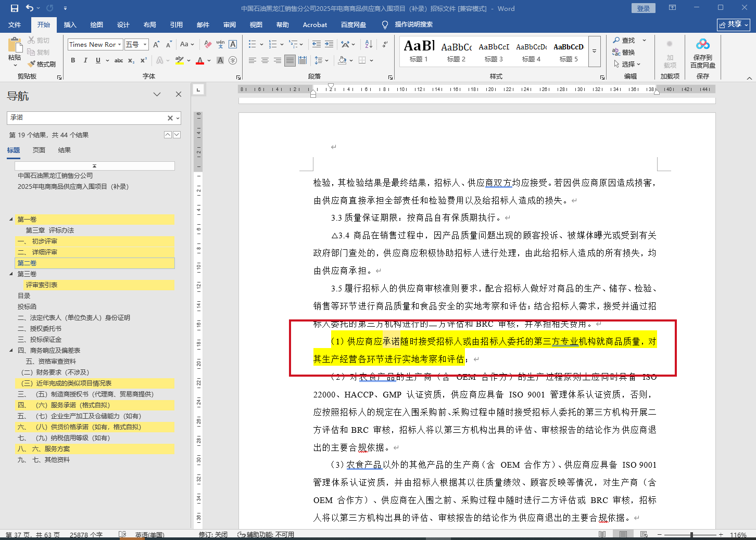Screen dimensions: 756x540
Task: Toggle Italic formatting
Action: [x=85, y=60]
